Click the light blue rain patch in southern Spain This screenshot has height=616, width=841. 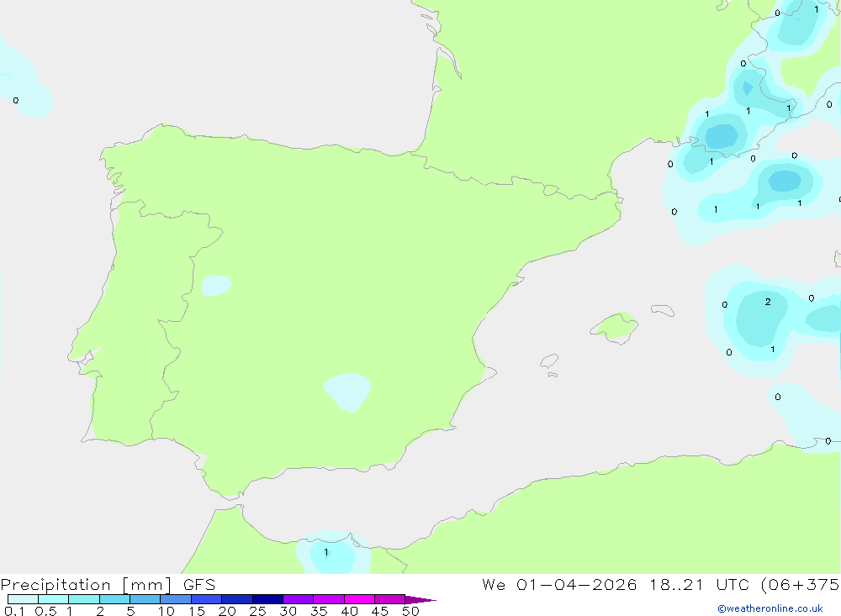tap(347, 392)
